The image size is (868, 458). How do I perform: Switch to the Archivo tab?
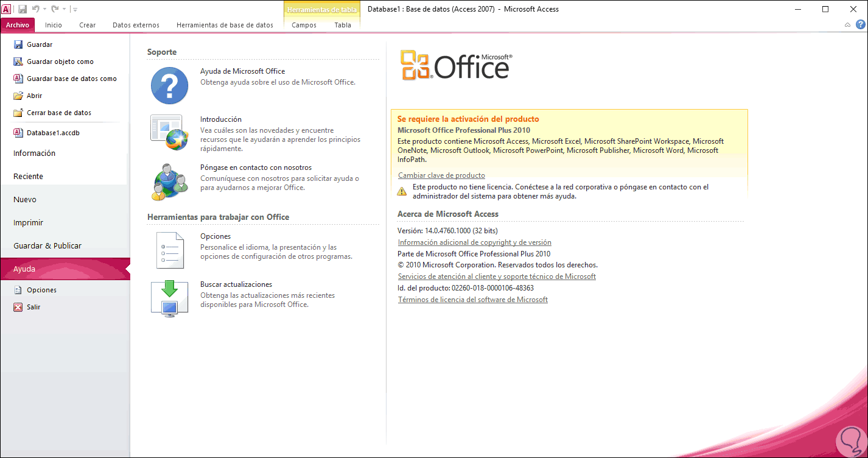(18, 25)
